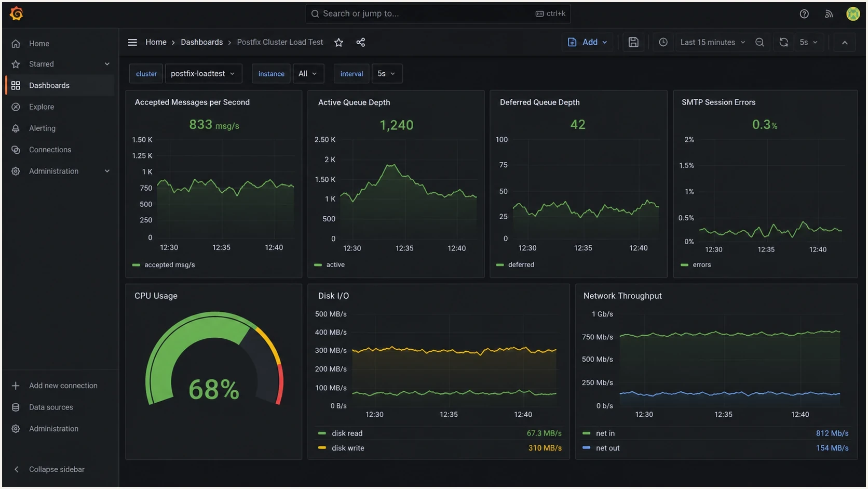Viewport: 868px width, 489px height.
Task: Refresh dashboard with refresh icon
Action: click(x=784, y=42)
